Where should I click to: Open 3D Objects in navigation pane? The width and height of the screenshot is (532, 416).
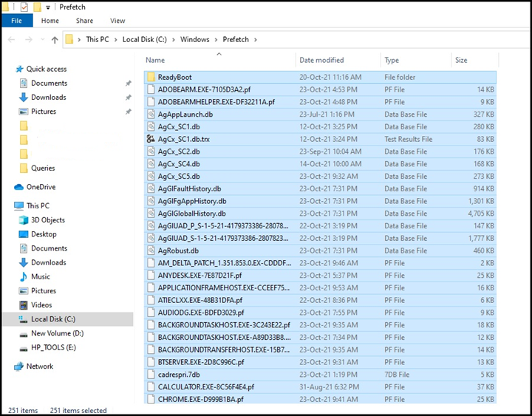tap(48, 220)
